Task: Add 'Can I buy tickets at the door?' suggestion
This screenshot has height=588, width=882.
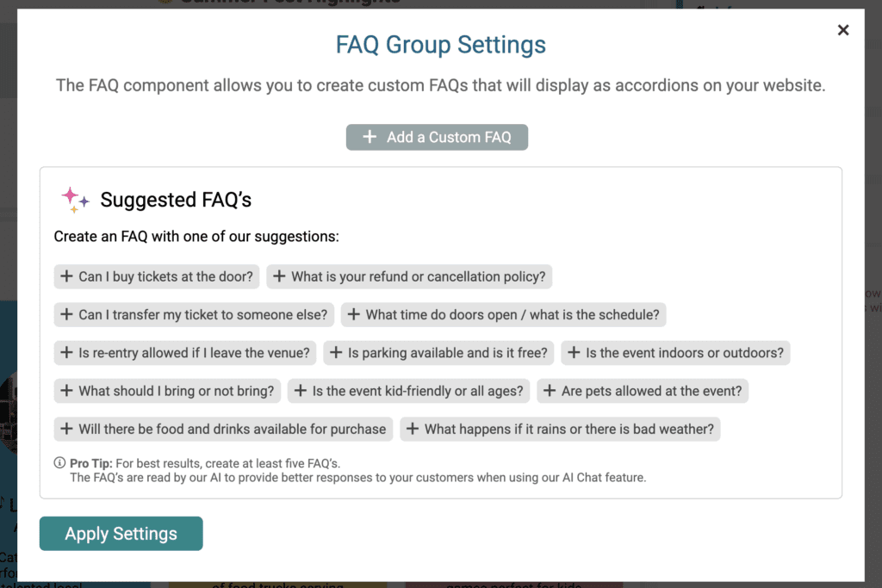Action: click(157, 276)
